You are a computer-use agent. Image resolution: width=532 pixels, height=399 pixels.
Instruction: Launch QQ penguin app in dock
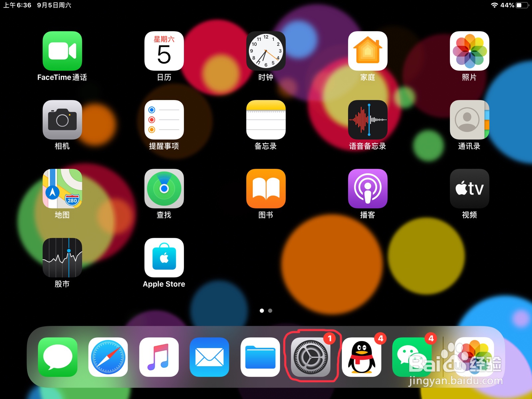tap(361, 357)
